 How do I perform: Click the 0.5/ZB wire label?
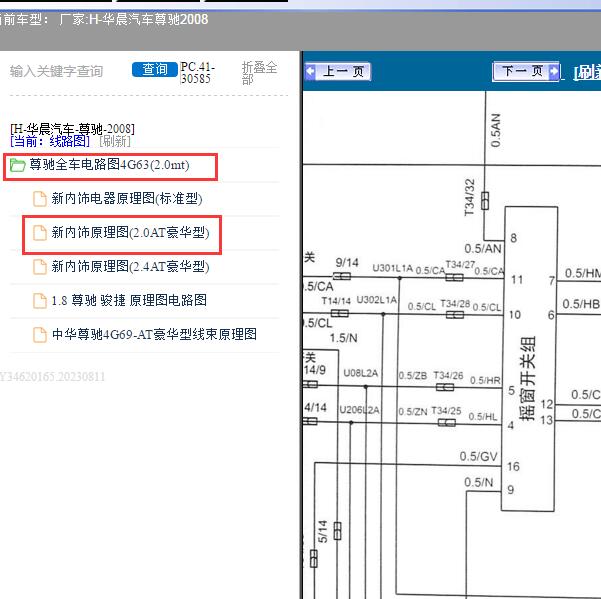[412, 376]
